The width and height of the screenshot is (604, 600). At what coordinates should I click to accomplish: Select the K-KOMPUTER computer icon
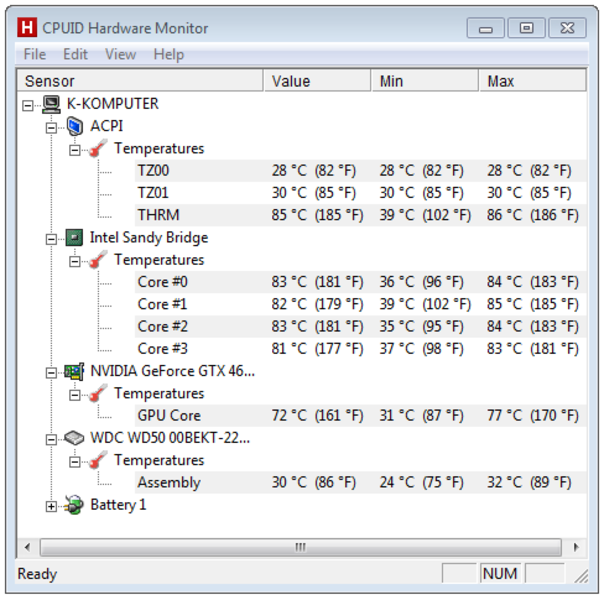pos(51,104)
